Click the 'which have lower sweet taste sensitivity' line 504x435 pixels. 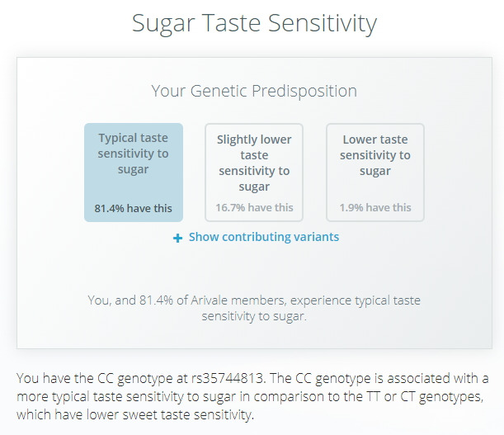136,414
